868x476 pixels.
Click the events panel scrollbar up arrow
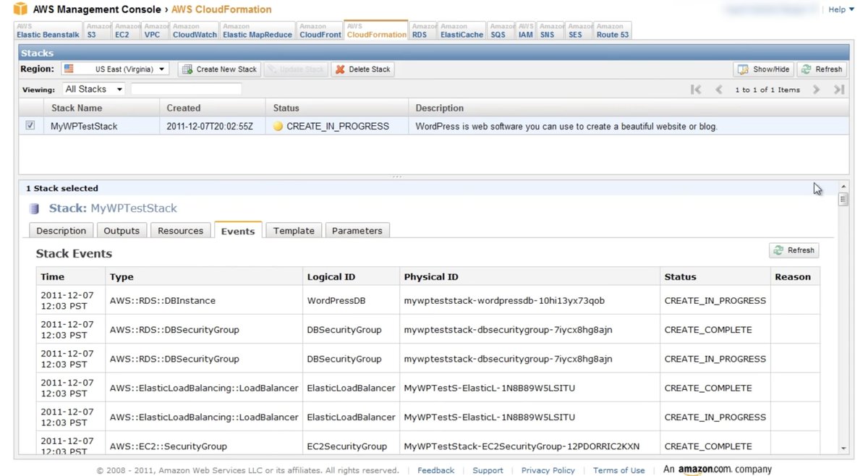(x=843, y=187)
